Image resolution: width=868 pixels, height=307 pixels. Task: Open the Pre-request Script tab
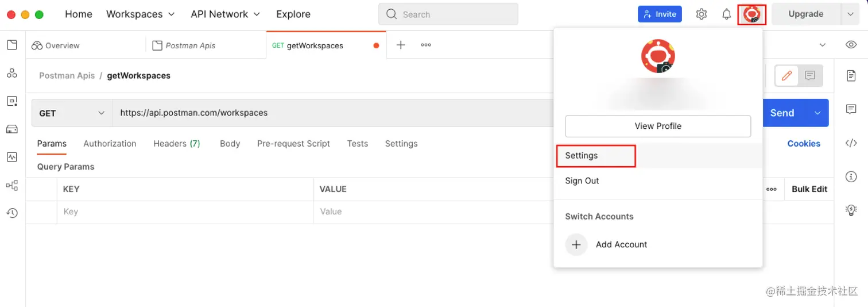coord(293,144)
